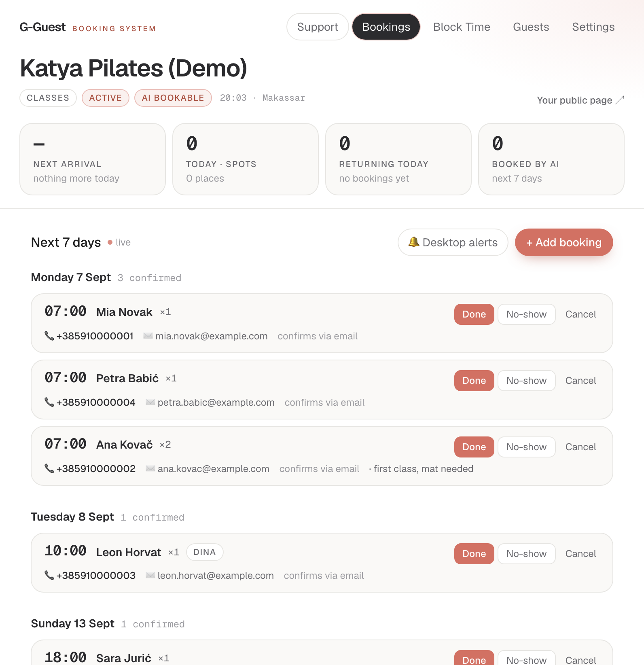Open the Today · Spots stat card

pyautogui.click(x=246, y=159)
